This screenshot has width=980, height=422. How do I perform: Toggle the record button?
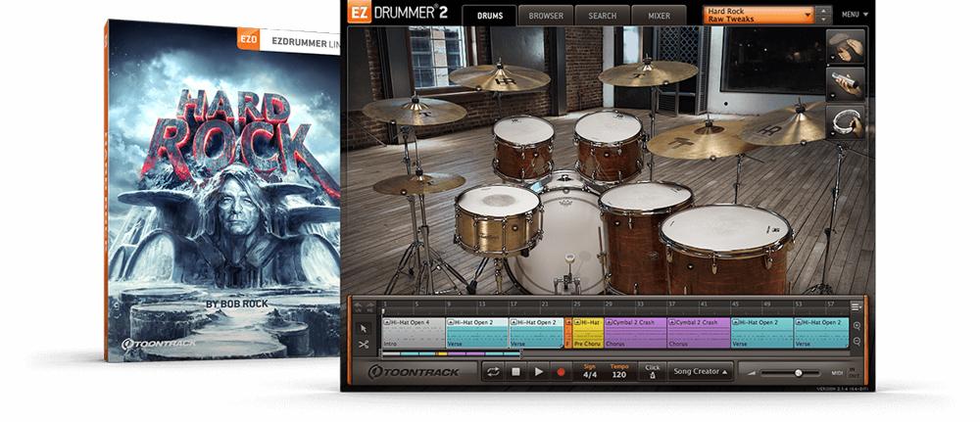click(x=561, y=372)
